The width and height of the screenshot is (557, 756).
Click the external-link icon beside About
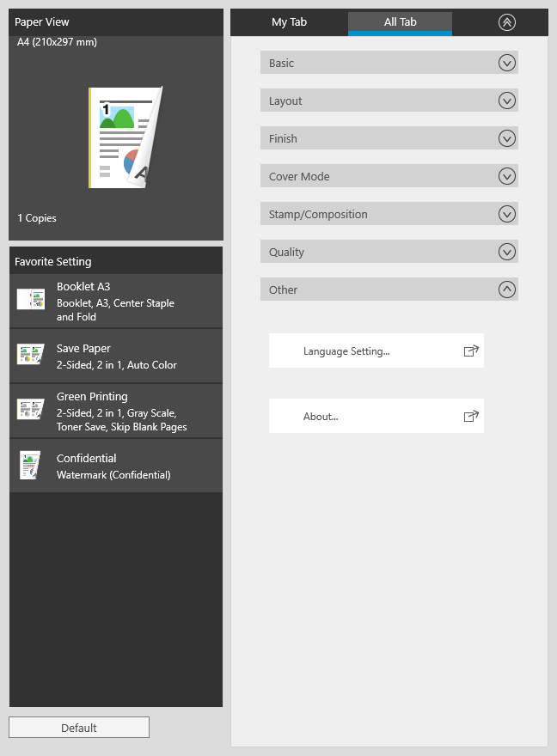tap(471, 416)
